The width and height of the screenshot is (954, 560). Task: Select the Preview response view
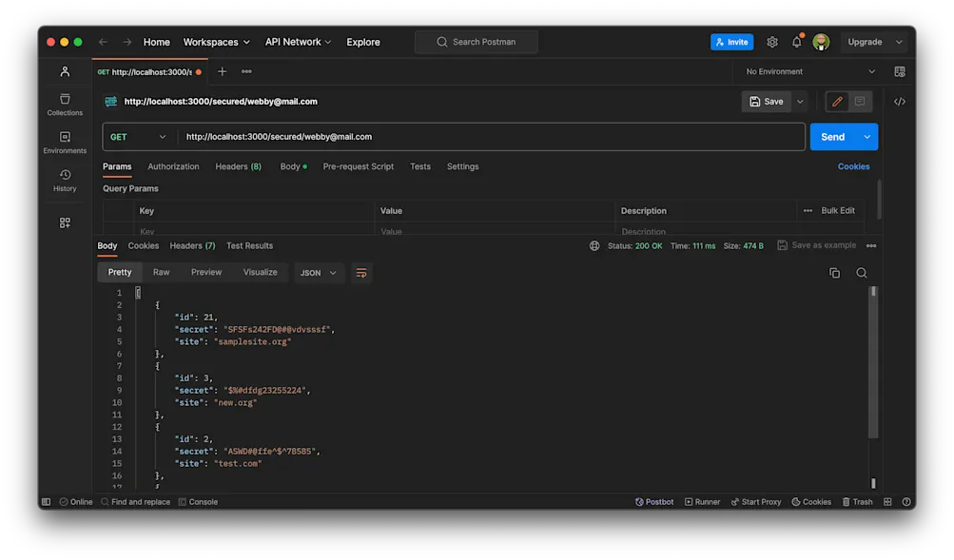coord(206,273)
